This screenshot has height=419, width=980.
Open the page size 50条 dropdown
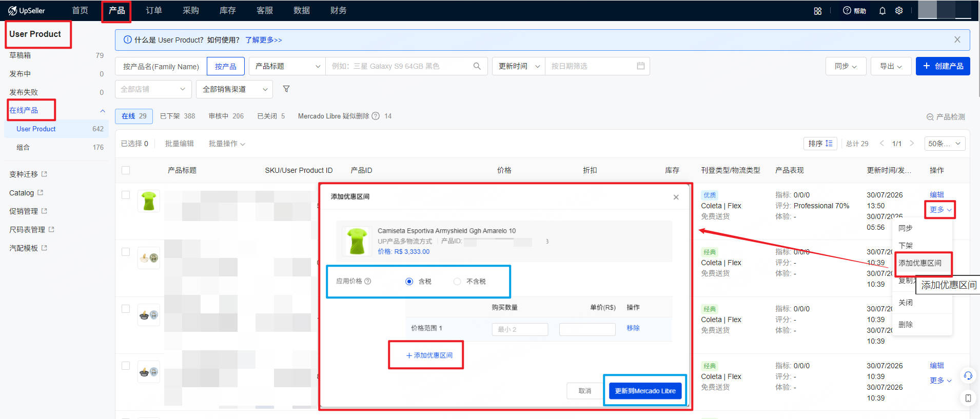click(x=945, y=144)
